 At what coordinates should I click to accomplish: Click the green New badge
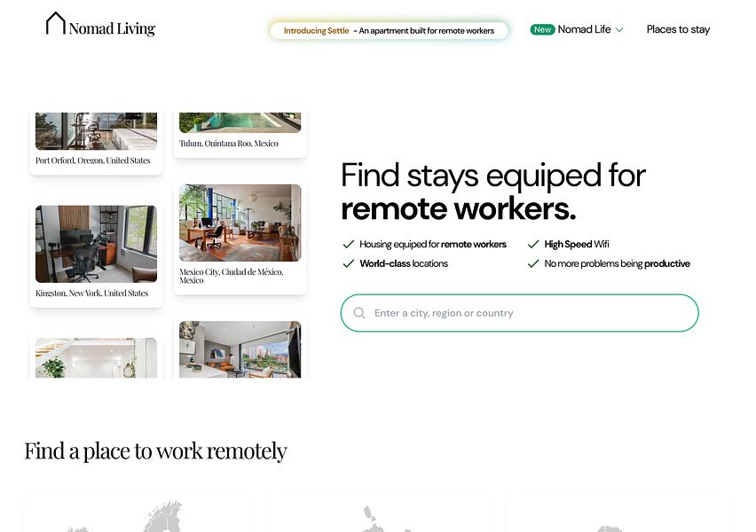click(x=542, y=29)
